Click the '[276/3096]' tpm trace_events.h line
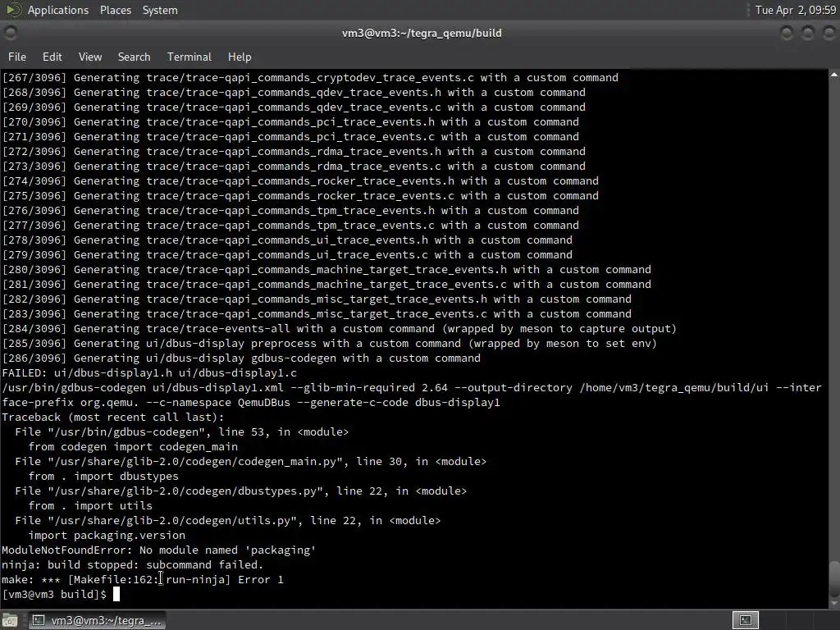The height and width of the screenshot is (630, 840). click(x=290, y=211)
